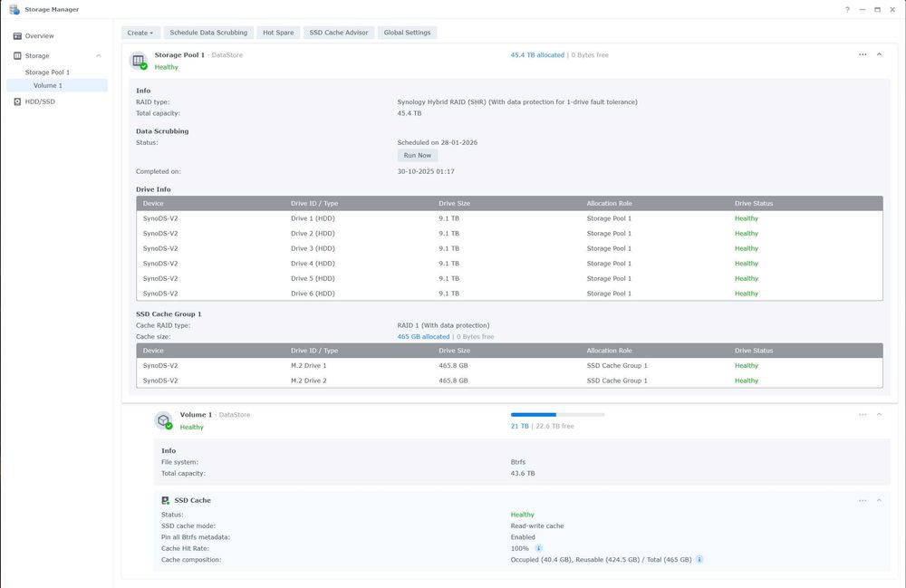This screenshot has height=588, width=906.
Task: Collapse the SSD Cache panel
Action: click(880, 501)
